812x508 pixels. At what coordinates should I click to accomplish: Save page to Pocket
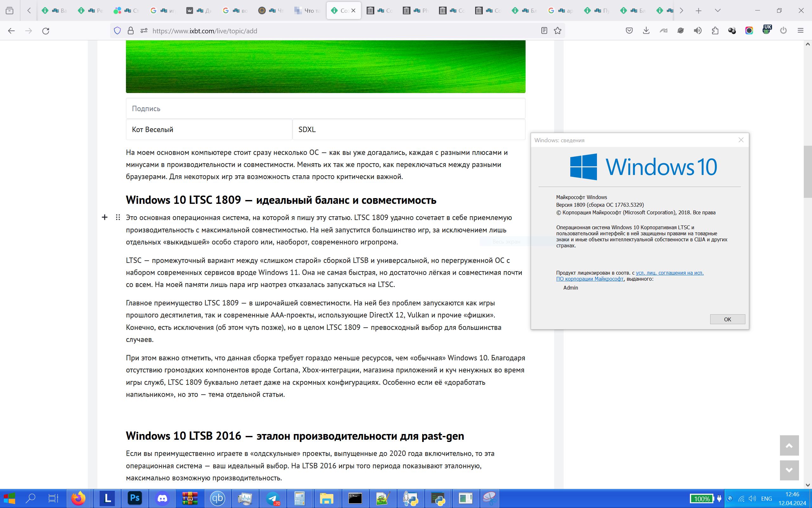coord(629,30)
